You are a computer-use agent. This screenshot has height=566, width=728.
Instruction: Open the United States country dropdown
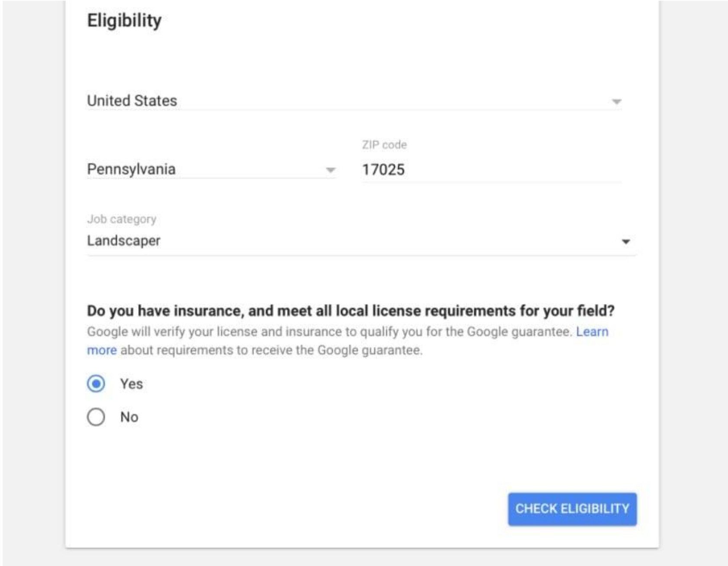354,101
